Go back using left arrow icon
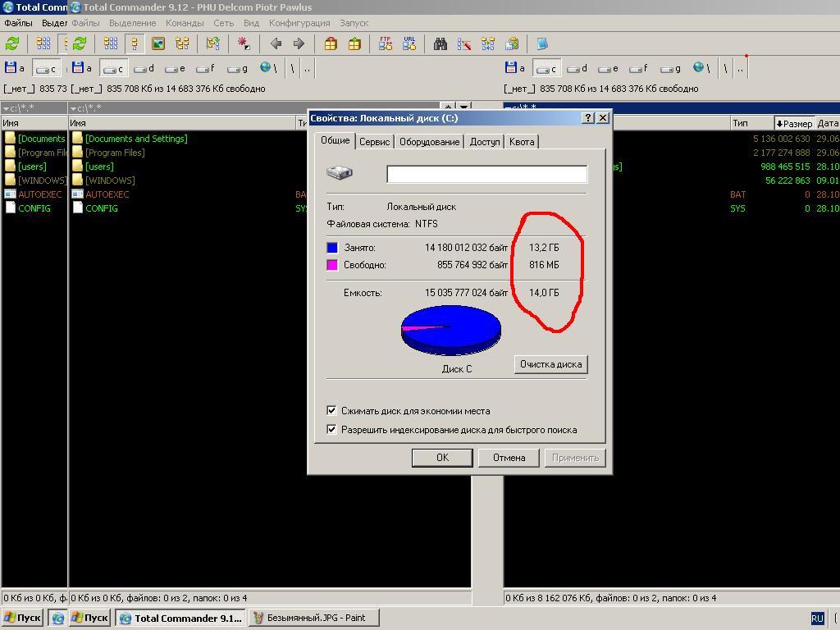The height and width of the screenshot is (630, 840). [276, 43]
